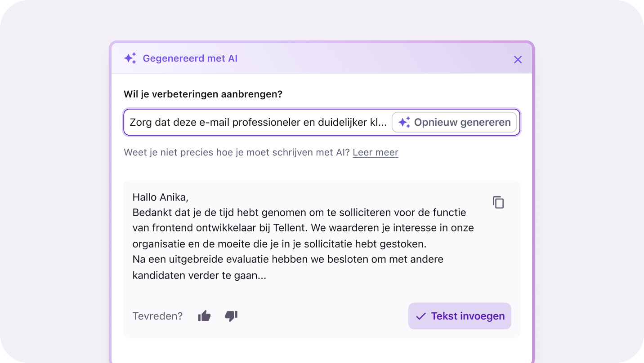This screenshot has width=644, height=363.
Task: Click the stars icon next to Gegenereerd met AI
Action: click(130, 58)
